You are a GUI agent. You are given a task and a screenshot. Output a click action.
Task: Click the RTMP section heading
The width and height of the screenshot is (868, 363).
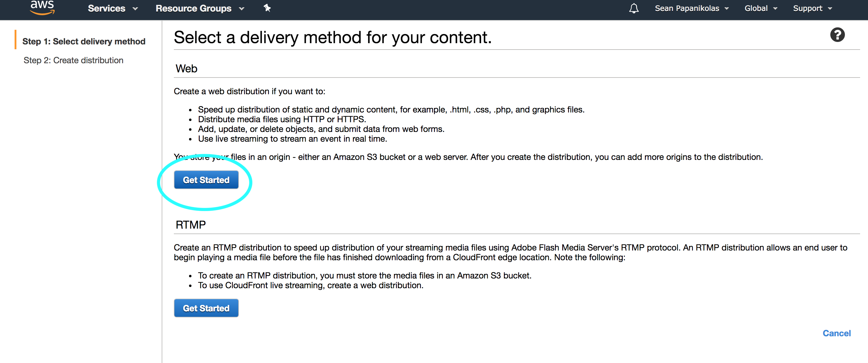190,225
